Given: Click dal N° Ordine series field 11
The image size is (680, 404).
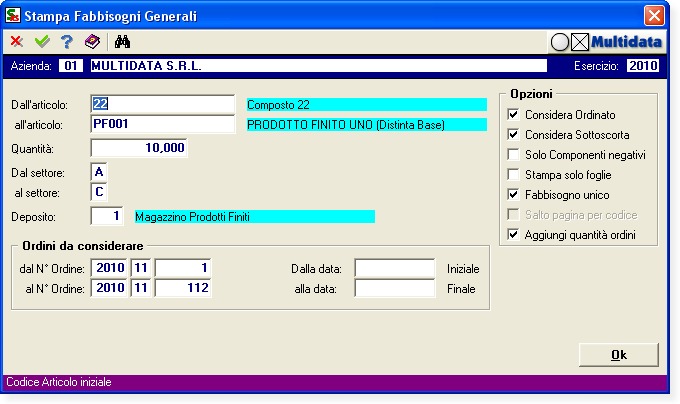Looking at the screenshot, I should (x=141, y=268).
